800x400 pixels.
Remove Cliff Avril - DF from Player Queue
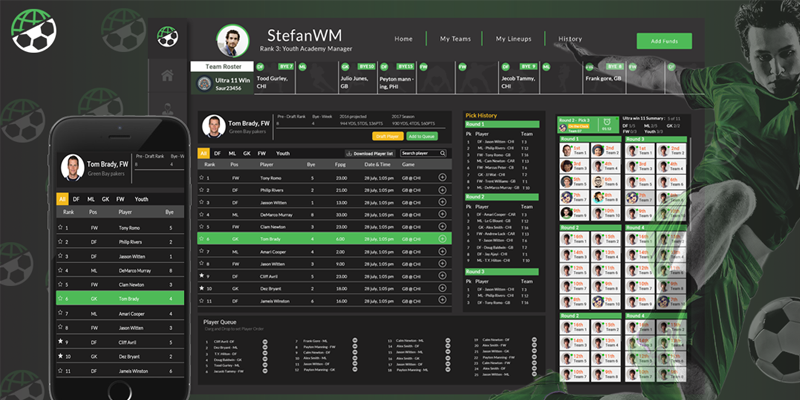(265, 341)
